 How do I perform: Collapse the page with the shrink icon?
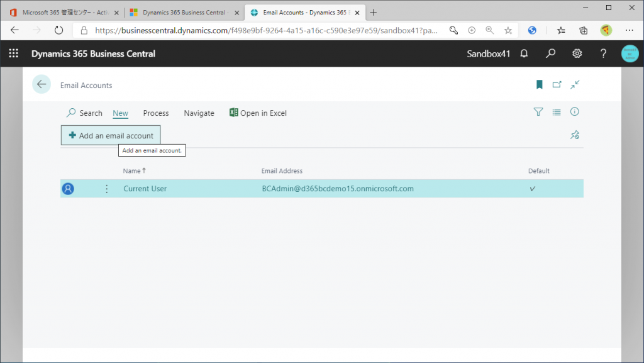(575, 84)
